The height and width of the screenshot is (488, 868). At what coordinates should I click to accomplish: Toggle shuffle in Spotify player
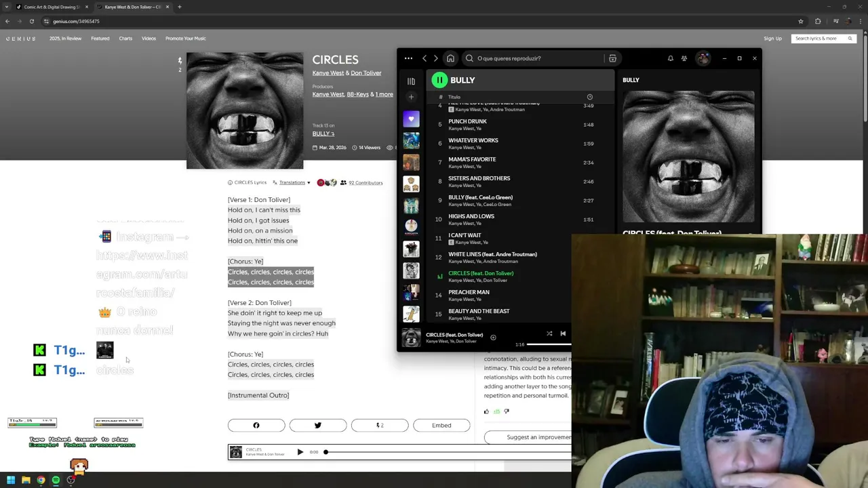[x=549, y=333]
